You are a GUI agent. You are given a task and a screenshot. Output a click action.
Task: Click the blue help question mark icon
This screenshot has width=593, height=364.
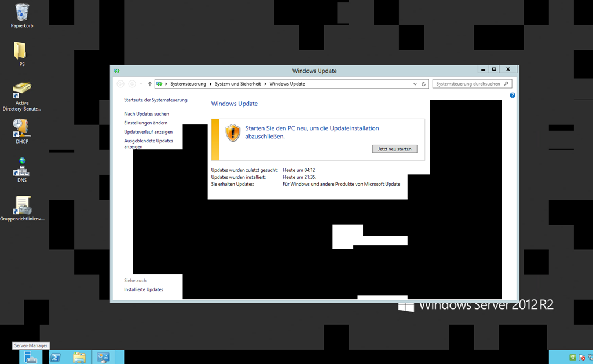click(x=513, y=95)
